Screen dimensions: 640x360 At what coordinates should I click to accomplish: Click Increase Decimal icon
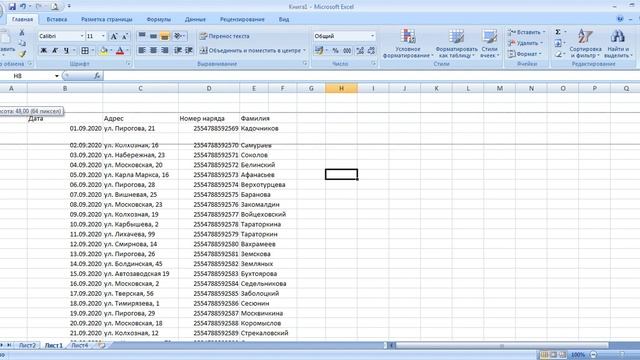[360, 51]
